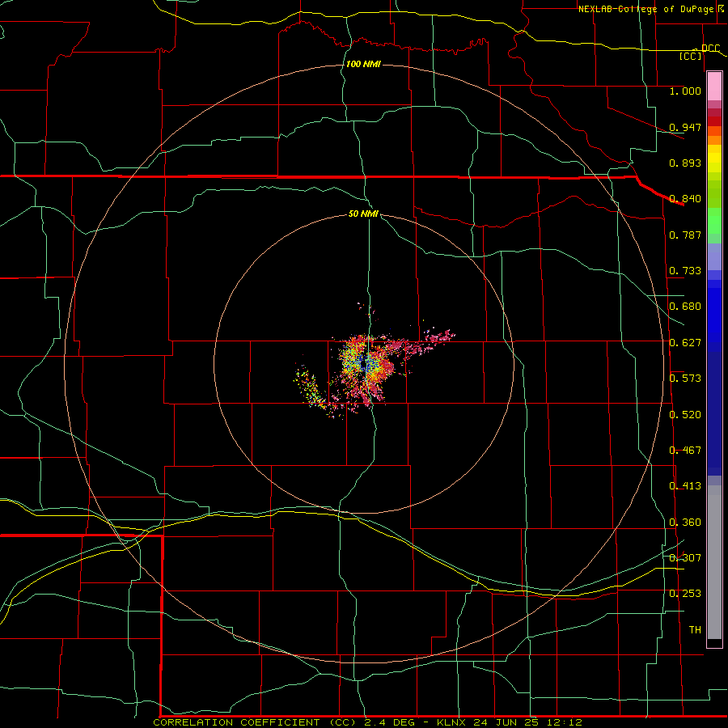728x728 pixels.
Task: Click the blue radar core at the KLNX site
Action: 366,366
